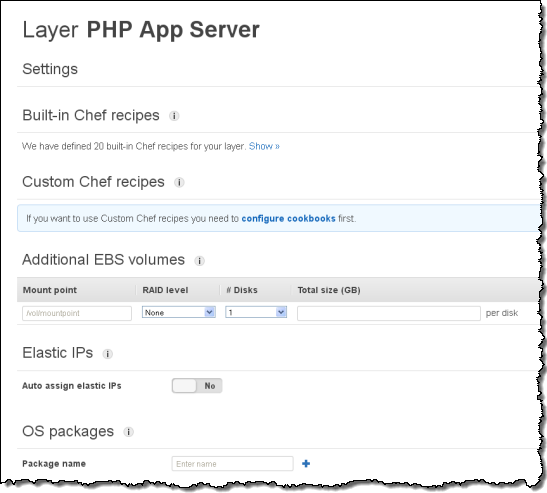547x493 pixels.
Task: Open the RAID level dropdown
Action: pyautogui.click(x=179, y=312)
